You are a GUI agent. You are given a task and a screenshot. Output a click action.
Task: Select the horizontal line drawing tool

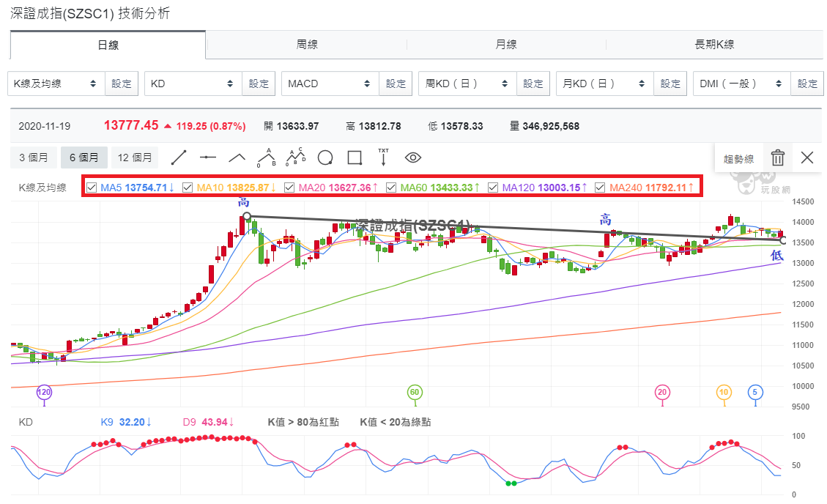pyautogui.click(x=208, y=157)
